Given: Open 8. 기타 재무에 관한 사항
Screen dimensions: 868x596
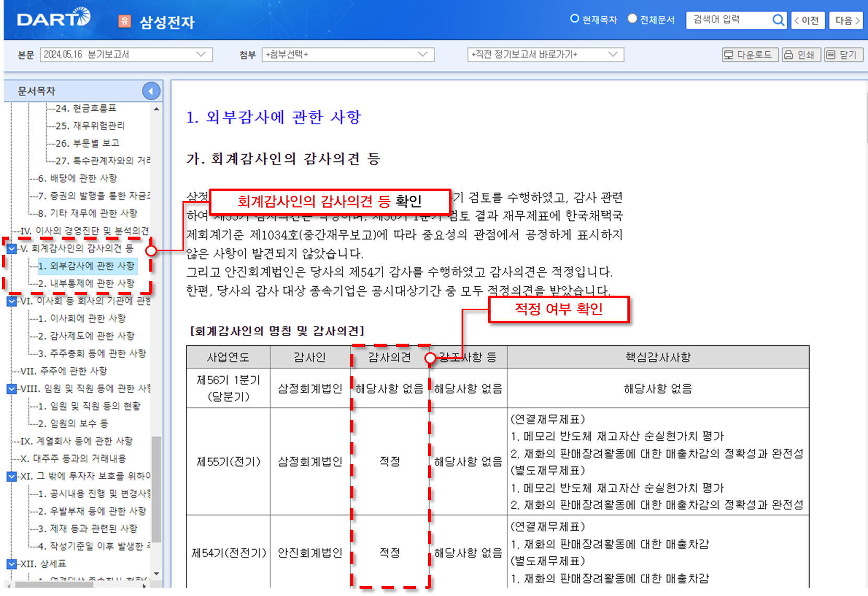Looking at the screenshot, I should coord(88,214).
